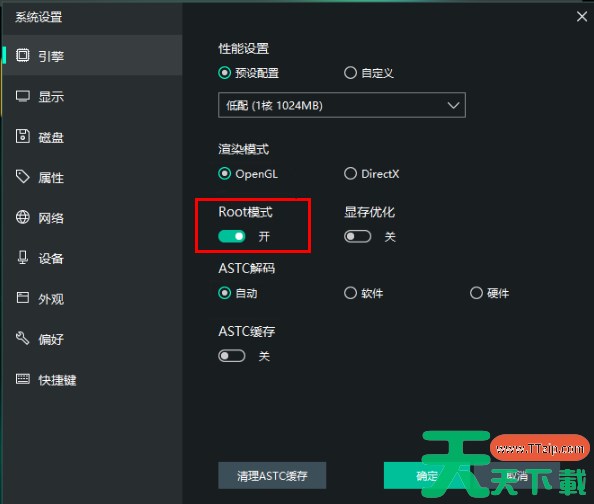Click the 引擎 engine chip icon
Viewport: 594px width, 504px height.
[x=22, y=55]
